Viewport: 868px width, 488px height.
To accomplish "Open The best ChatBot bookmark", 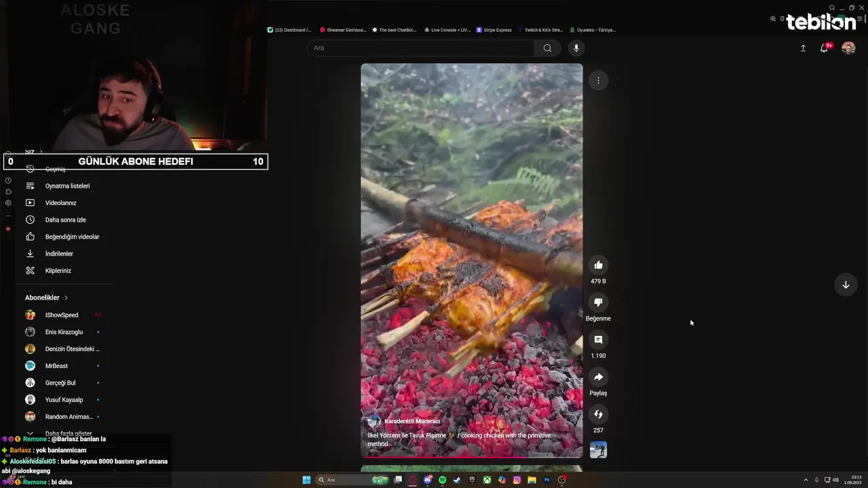I will coord(394,30).
